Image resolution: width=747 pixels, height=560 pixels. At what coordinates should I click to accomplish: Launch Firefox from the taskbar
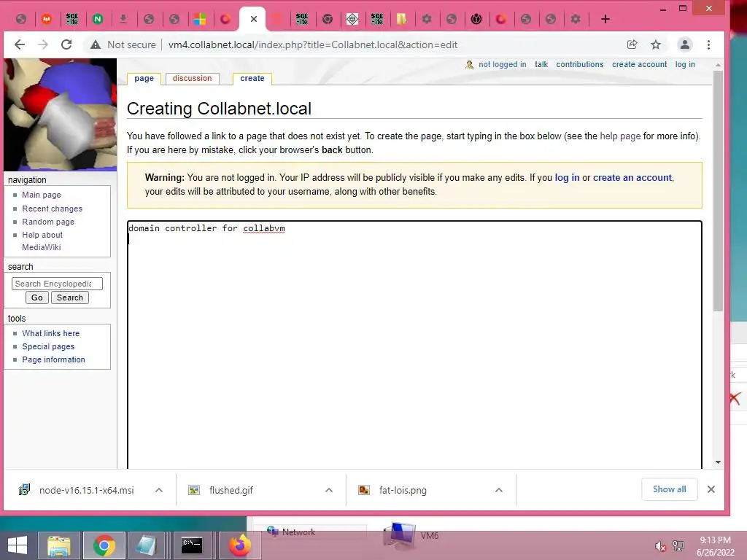(x=239, y=545)
